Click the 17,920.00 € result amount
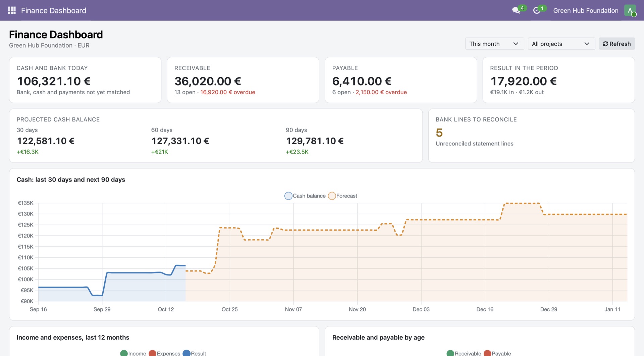 (x=524, y=81)
